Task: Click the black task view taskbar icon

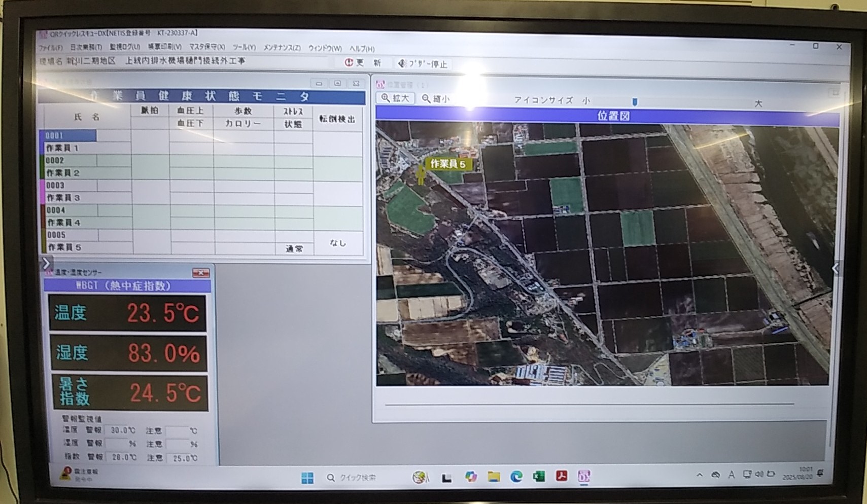Action: tap(446, 478)
